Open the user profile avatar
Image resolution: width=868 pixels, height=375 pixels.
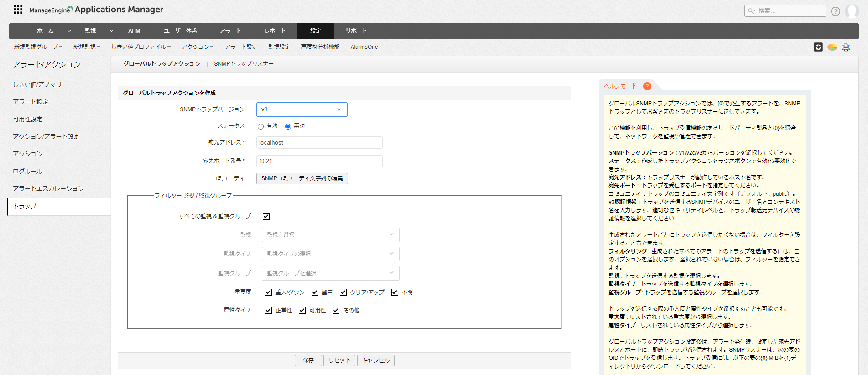coord(852,11)
